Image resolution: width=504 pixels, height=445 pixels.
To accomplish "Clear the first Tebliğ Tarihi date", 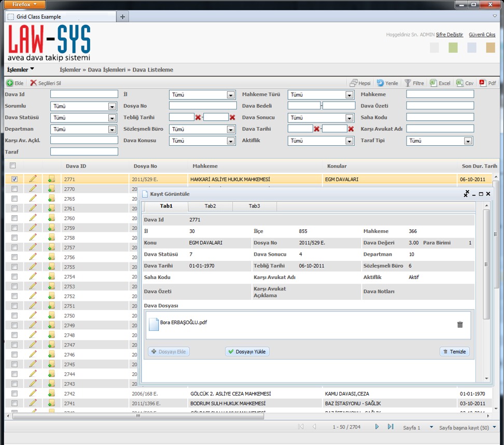I will [198, 118].
